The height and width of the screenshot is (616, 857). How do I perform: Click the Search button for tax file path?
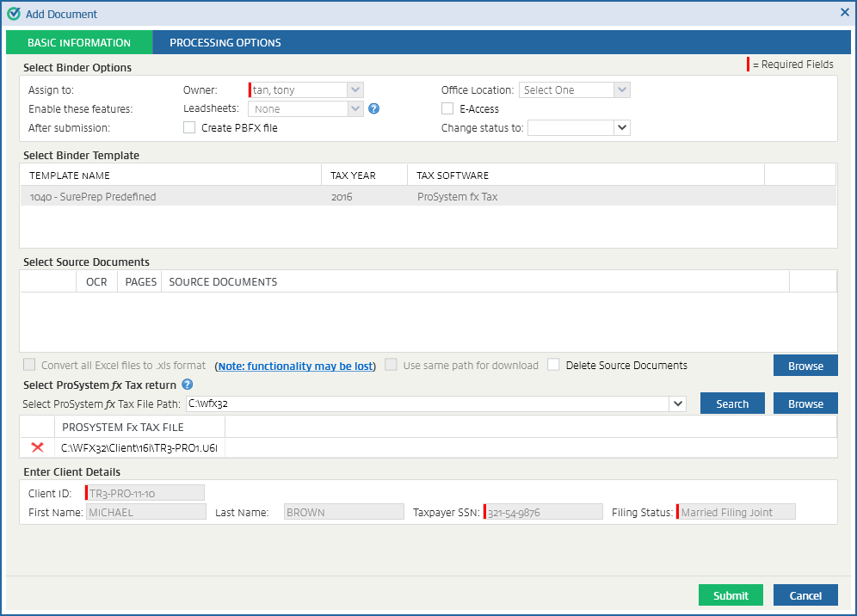pyautogui.click(x=732, y=403)
